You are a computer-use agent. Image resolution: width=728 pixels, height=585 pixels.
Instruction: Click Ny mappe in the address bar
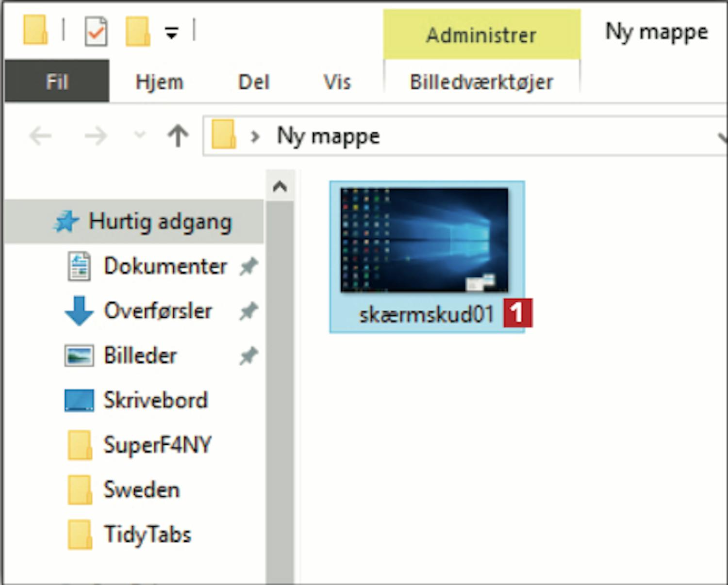[328, 136]
